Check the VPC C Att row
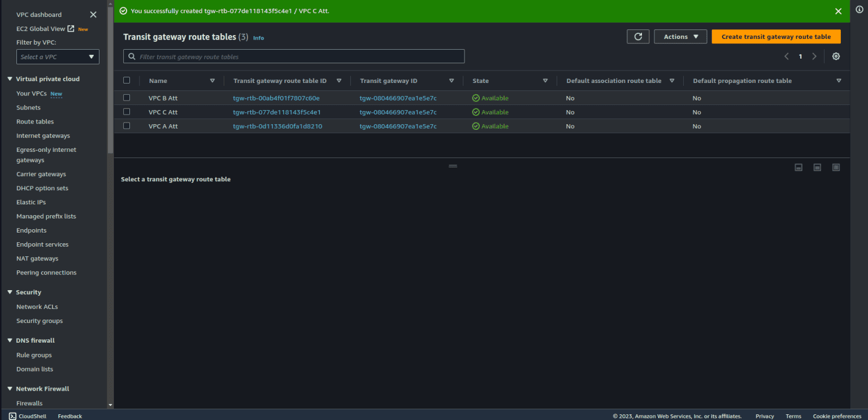Image resolution: width=868 pixels, height=420 pixels. (x=127, y=112)
